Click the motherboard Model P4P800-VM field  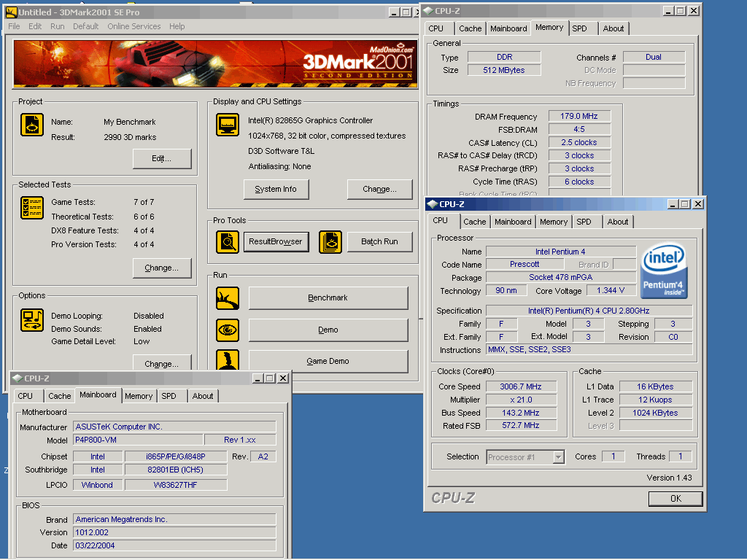coord(138,440)
